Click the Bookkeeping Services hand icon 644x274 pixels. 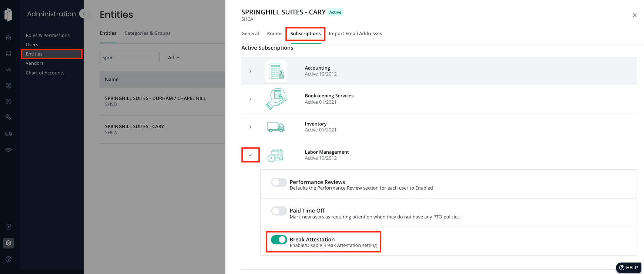point(276,99)
